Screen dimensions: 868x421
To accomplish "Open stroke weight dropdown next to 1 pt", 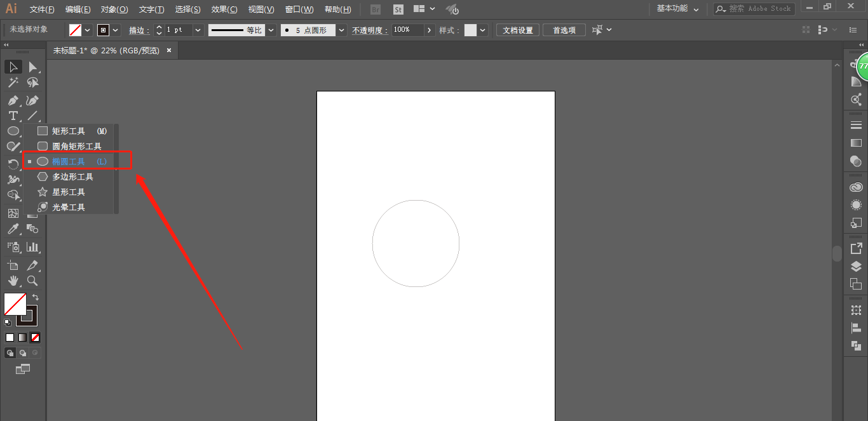I will pyautogui.click(x=198, y=30).
